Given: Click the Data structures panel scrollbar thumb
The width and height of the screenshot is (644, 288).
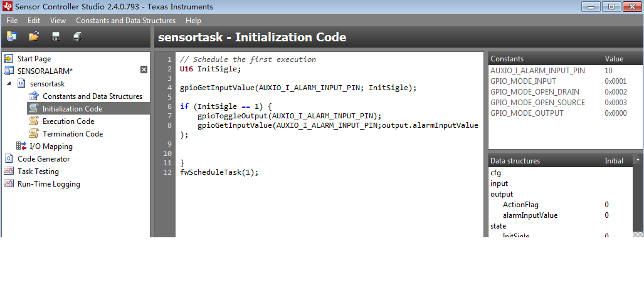Looking at the screenshot, I should (x=638, y=198).
